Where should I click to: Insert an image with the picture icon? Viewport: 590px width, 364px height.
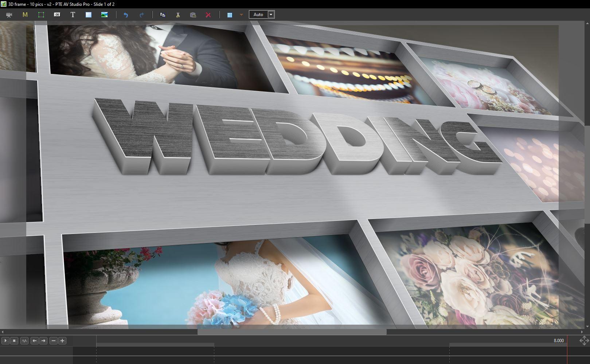coord(104,15)
